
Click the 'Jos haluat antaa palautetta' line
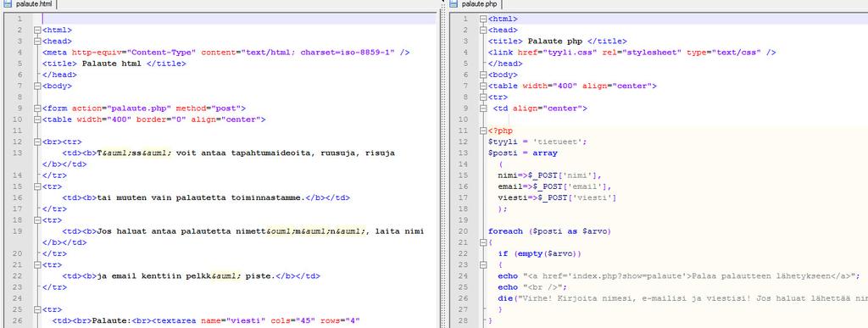click(243, 231)
